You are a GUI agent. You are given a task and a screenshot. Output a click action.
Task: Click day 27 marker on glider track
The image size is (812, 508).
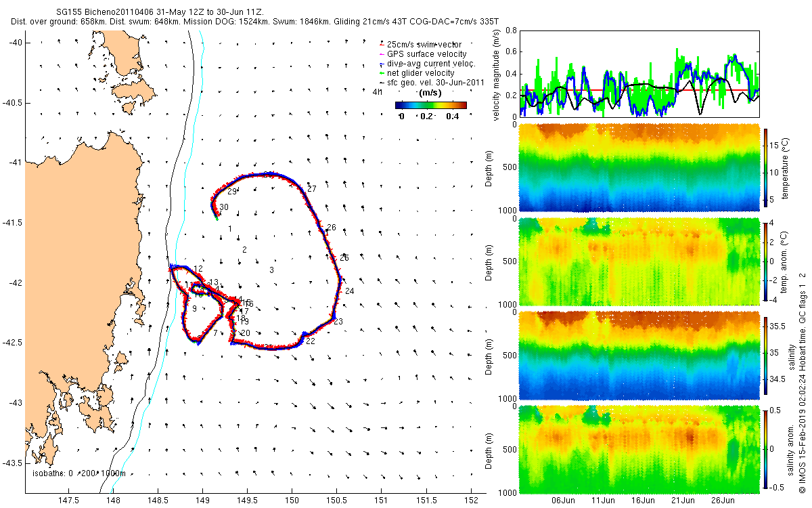click(312, 188)
